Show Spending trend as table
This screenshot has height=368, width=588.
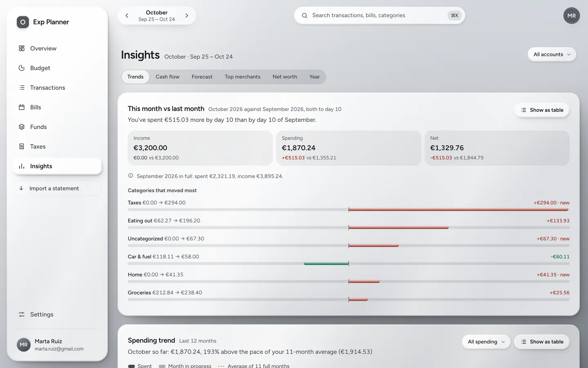click(542, 342)
